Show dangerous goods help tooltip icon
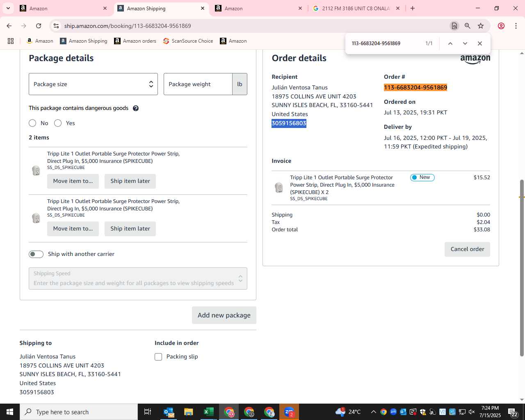Viewport: 525px width, 420px height. (x=136, y=108)
